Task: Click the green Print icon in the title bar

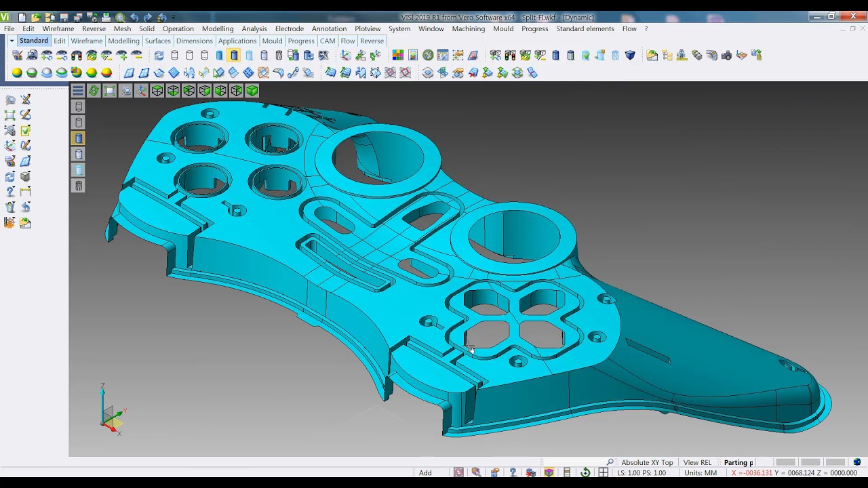Action: (x=106, y=17)
